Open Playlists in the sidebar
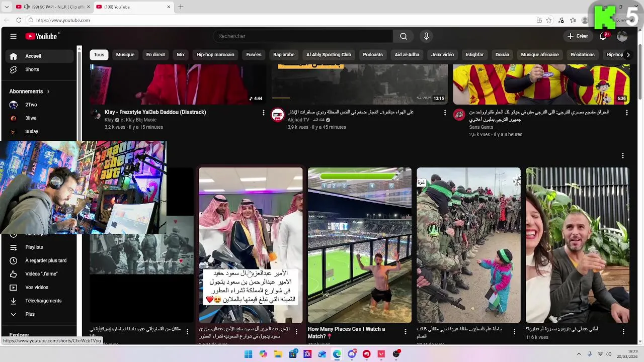The width and height of the screenshot is (644, 362). point(40,247)
